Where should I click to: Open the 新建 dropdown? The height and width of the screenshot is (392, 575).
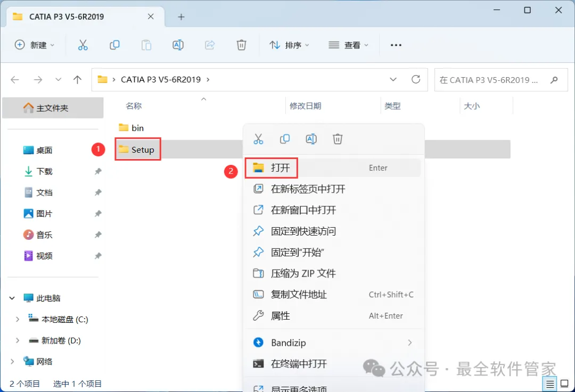pyautogui.click(x=35, y=45)
